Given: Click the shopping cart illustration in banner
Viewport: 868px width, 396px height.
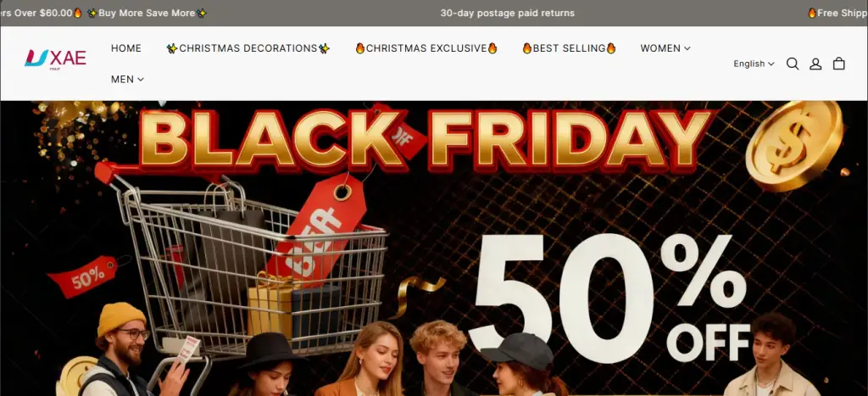Looking at the screenshot, I should click(243, 266).
